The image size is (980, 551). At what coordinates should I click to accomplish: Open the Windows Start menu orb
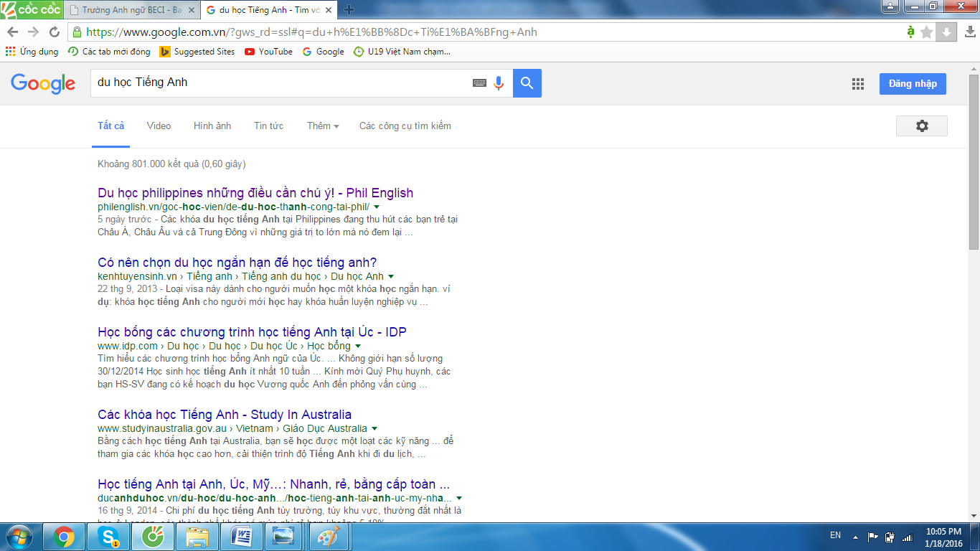coord(19,536)
